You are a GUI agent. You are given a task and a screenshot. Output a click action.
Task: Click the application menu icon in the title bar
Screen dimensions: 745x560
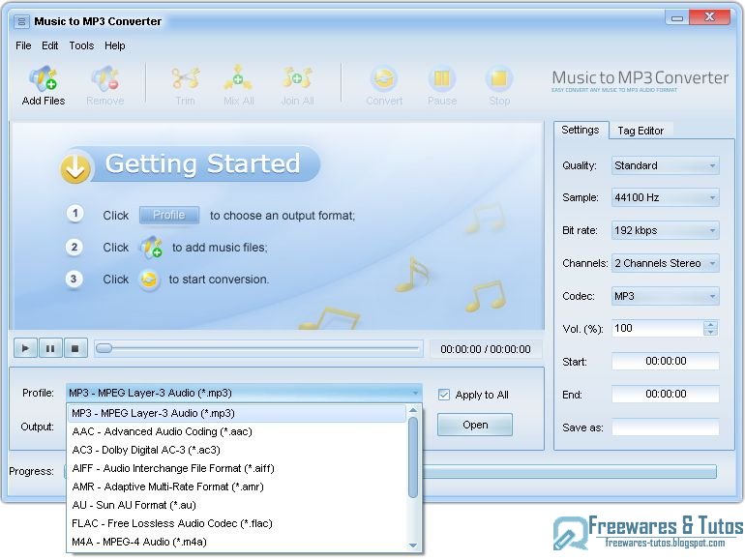(21, 22)
